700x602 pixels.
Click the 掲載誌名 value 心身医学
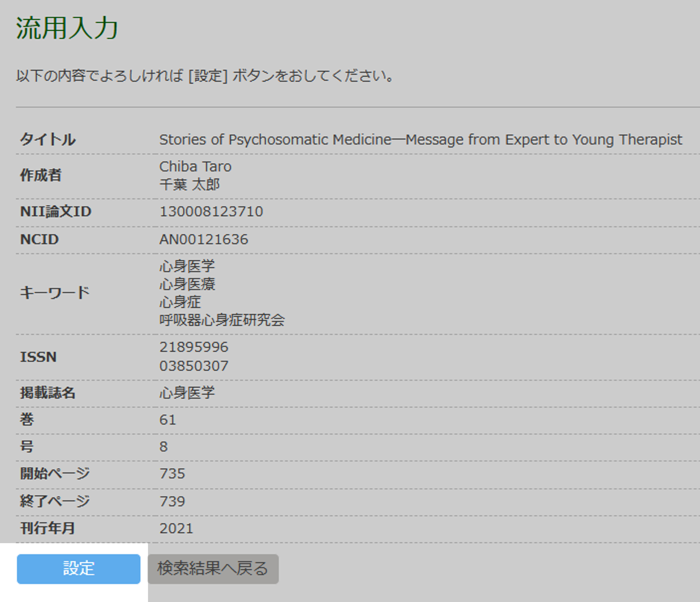pyautogui.click(x=187, y=393)
